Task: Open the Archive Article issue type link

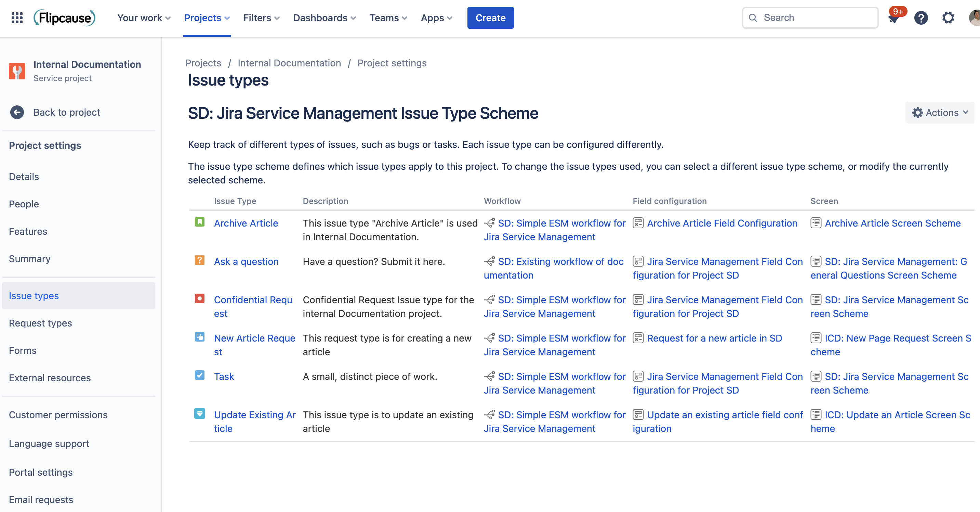Action: (x=246, y=223)
